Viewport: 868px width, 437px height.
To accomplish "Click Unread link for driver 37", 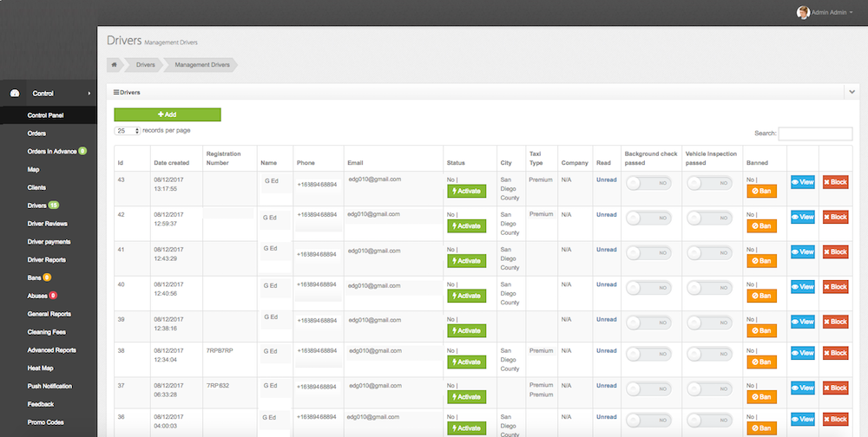I will tap(606, 386).
